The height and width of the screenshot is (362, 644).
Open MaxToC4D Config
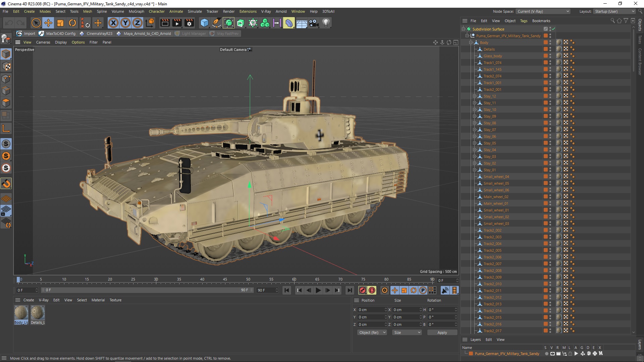coord(57,34)
